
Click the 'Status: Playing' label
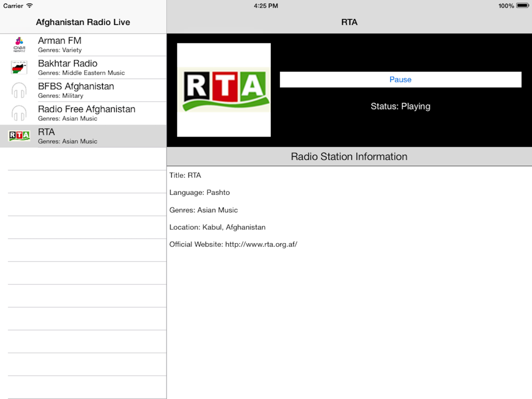401,106
